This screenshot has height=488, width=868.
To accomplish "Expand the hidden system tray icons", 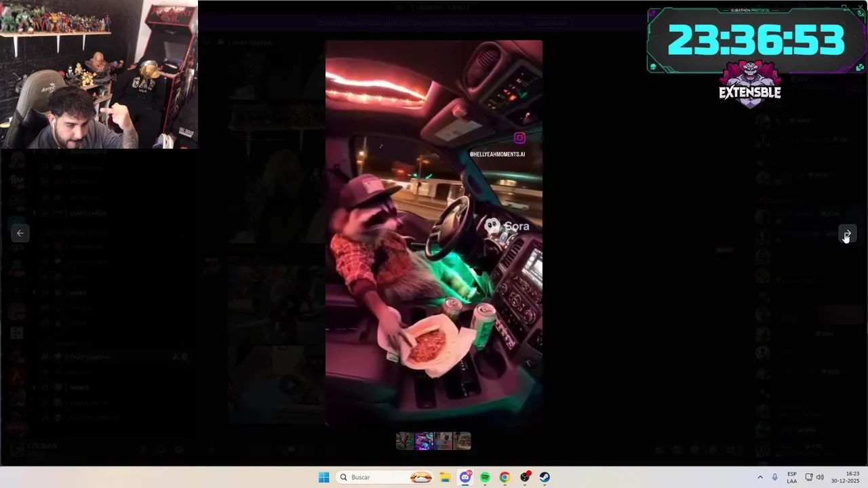I will click(760, 477).
